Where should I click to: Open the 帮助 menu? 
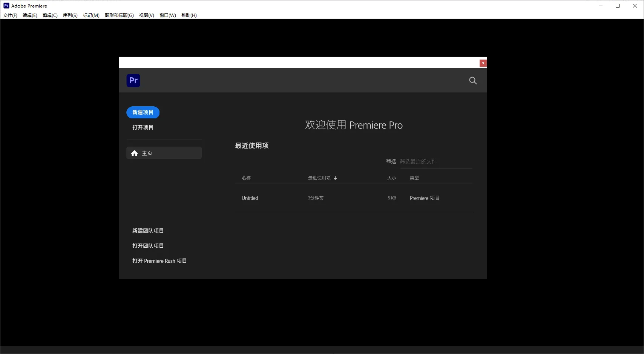[x=188, y=15]
